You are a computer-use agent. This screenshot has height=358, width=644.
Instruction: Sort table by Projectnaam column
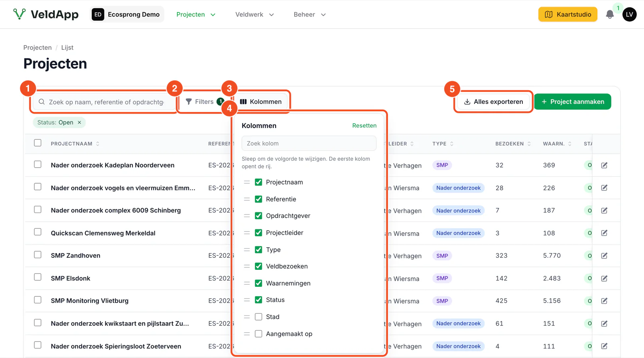pos(75,144)
